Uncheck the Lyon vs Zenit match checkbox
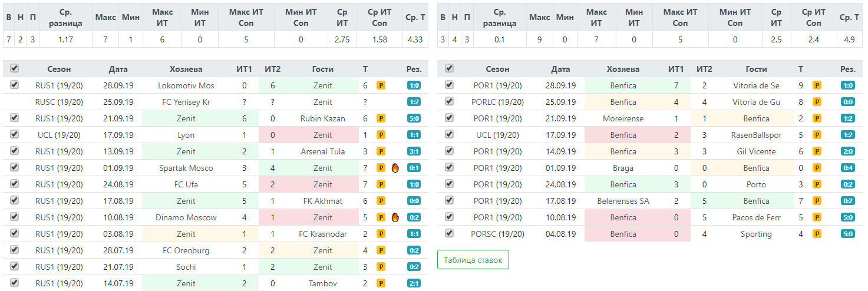Viewport: 868px width, 291px height. [15, 135]
